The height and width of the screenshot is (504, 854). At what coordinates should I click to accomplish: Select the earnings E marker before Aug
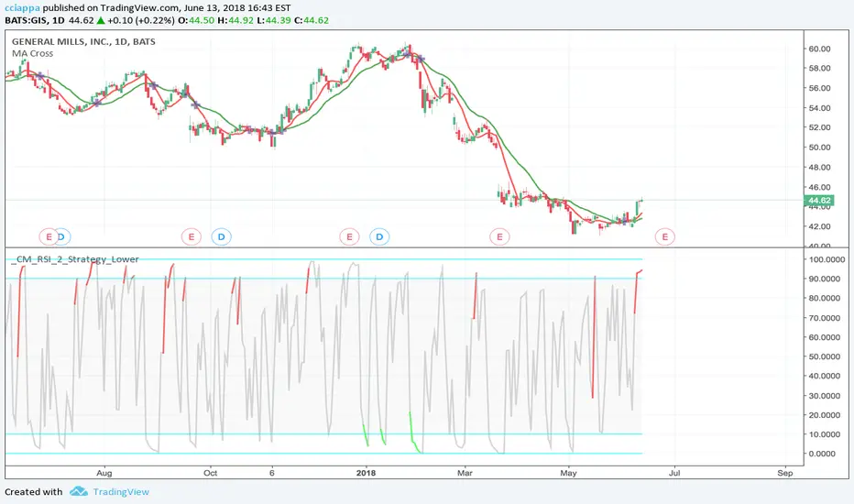tap(49, 237)
